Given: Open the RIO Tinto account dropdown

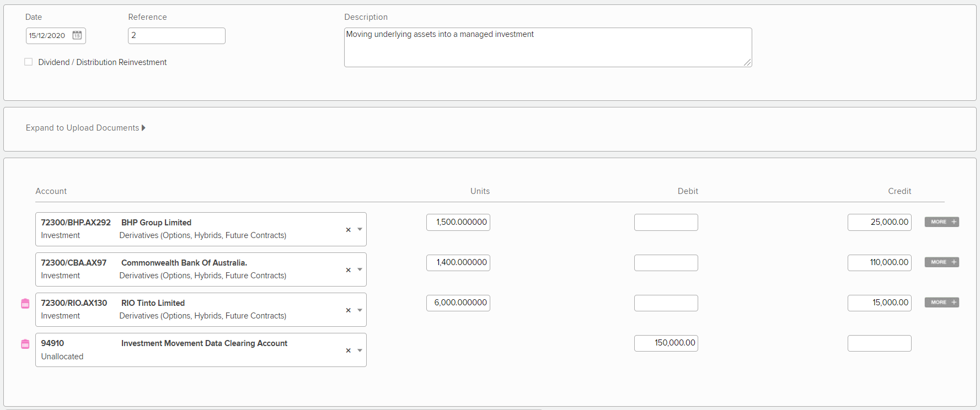Looking at the screenshot, I should [x=360, y=310].
